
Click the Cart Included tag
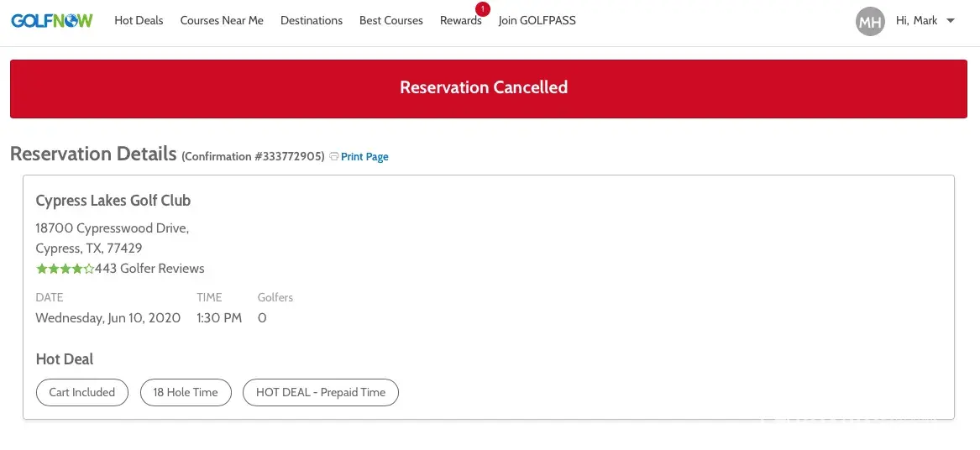click(82, 392)
